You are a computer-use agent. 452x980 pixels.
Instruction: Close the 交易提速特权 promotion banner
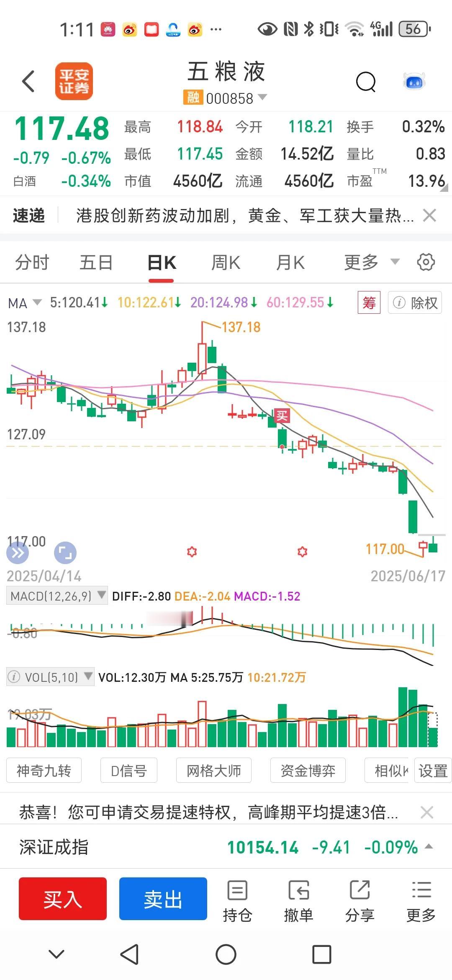pos(427,812)
